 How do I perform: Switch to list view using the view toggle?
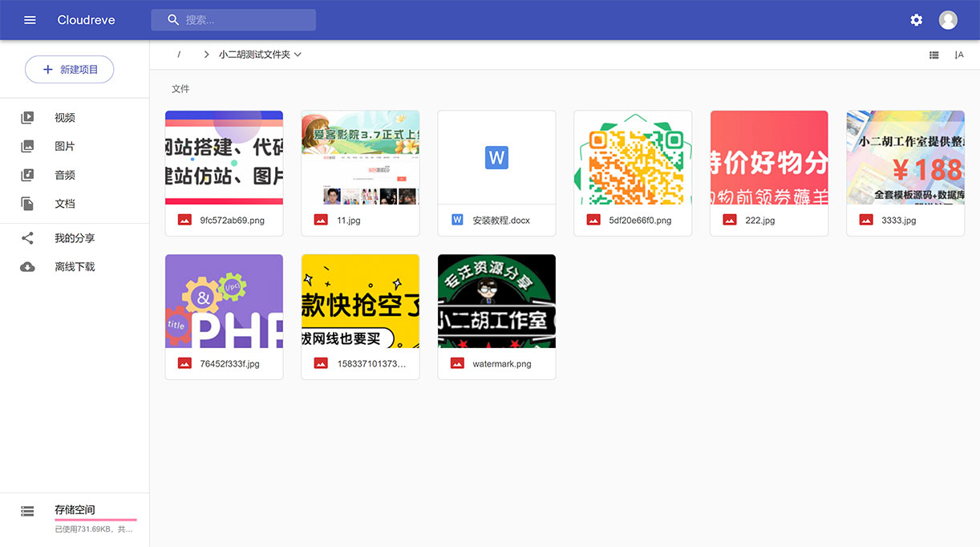click(933, 55)
